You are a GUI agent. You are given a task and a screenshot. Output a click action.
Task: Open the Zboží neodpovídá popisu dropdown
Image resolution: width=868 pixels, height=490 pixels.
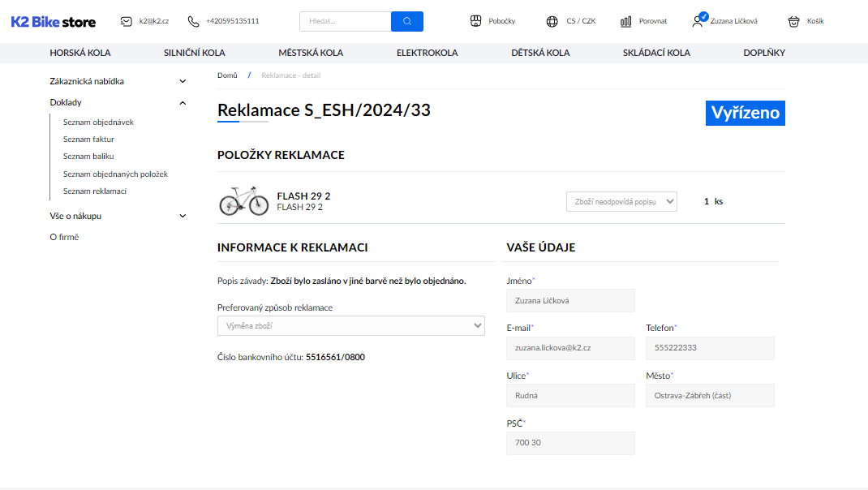[621, 201]
